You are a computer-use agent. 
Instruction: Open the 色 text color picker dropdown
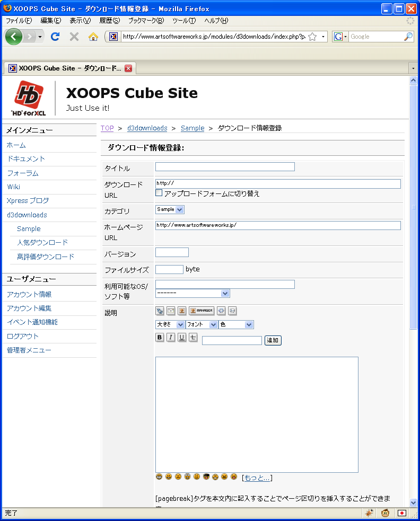coord(236,324)
